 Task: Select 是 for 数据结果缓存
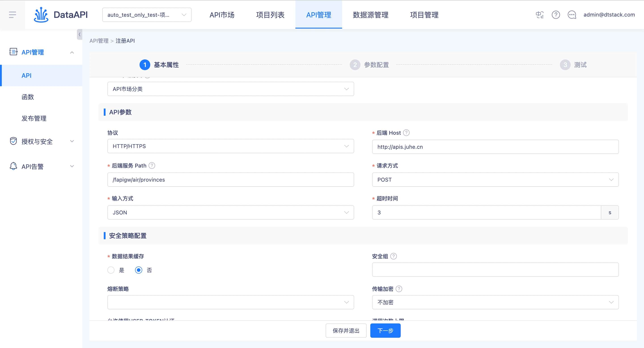tap(111, 270)
